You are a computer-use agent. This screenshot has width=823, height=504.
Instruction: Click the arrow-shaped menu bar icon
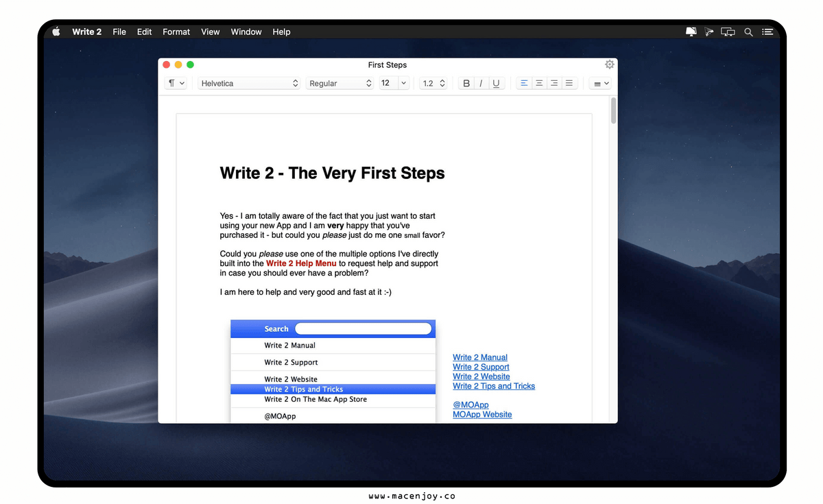(x=709, y=32)
